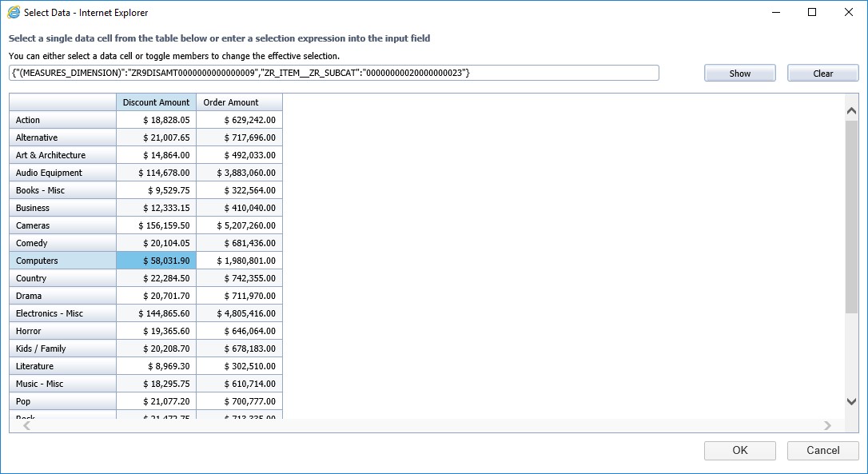Click the scroll down arrow of the table
Viewport: 868px width, 474px height.
coord(851,401)
